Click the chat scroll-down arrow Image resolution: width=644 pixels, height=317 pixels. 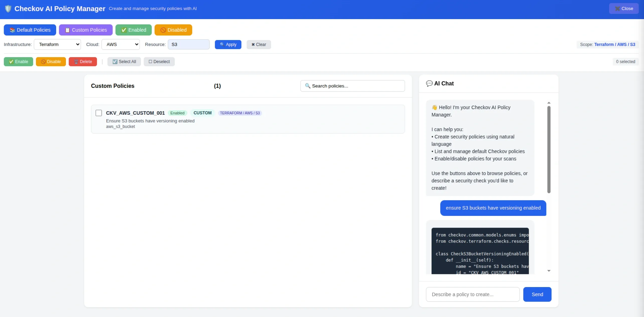549,270
